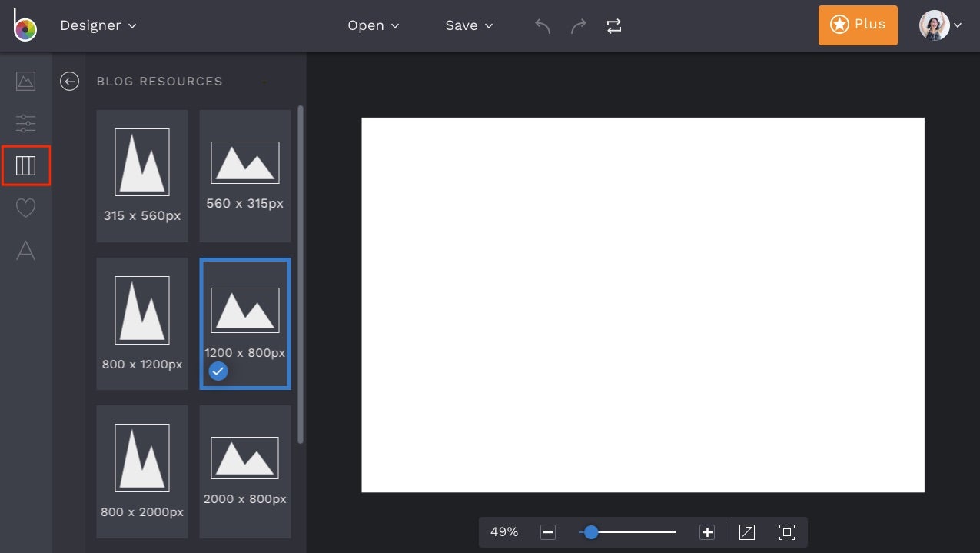This screenshot has height=553, width=980.
Task: Click the orange Plus upgrade button
Action: click(858, 25)
